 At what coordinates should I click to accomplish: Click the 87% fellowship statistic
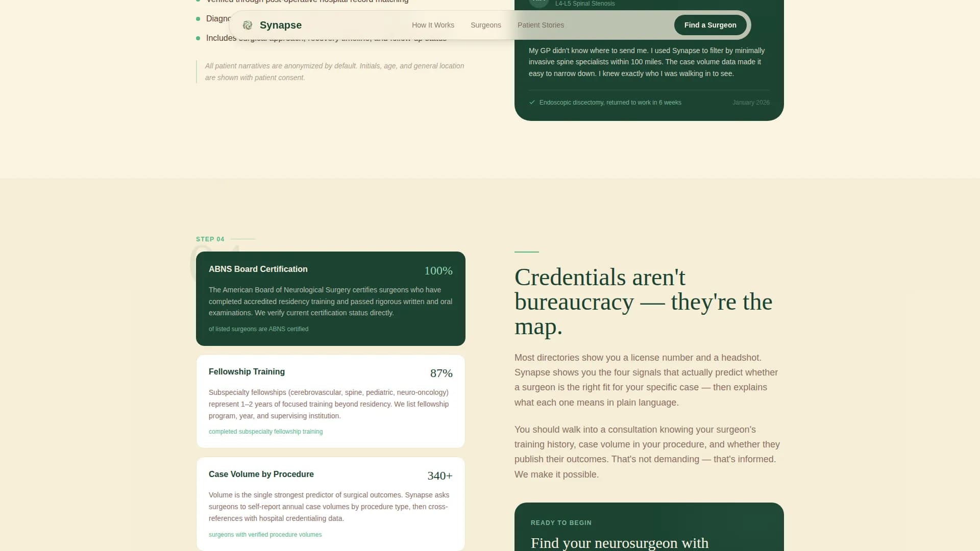coord(441,373)
